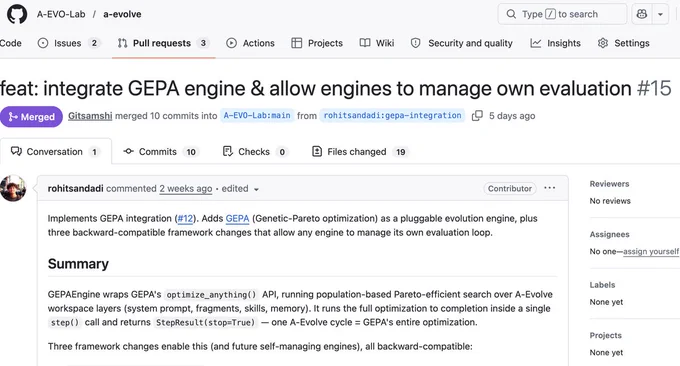680x366 pixels.
Task: Click the Checks checklist icon
Action: [228, 151]
